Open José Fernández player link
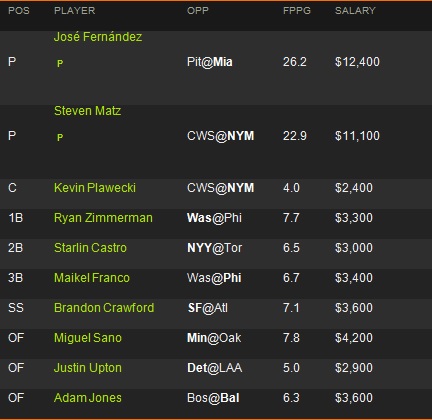The height and width of the screenshot is (420, 432). [98, 37]
